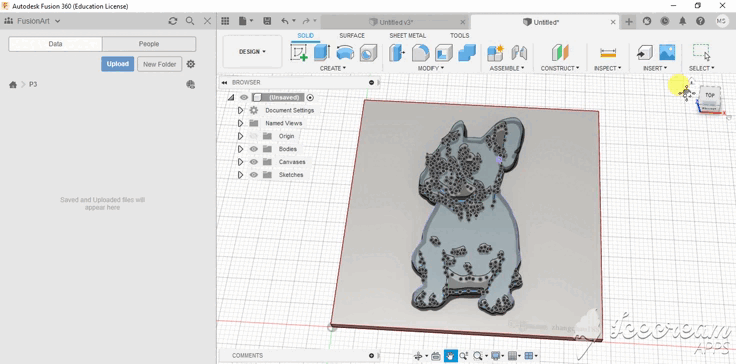Viewport: 736px width, 364px height.
Task: Click the Upload button
Action: (117, 64)
